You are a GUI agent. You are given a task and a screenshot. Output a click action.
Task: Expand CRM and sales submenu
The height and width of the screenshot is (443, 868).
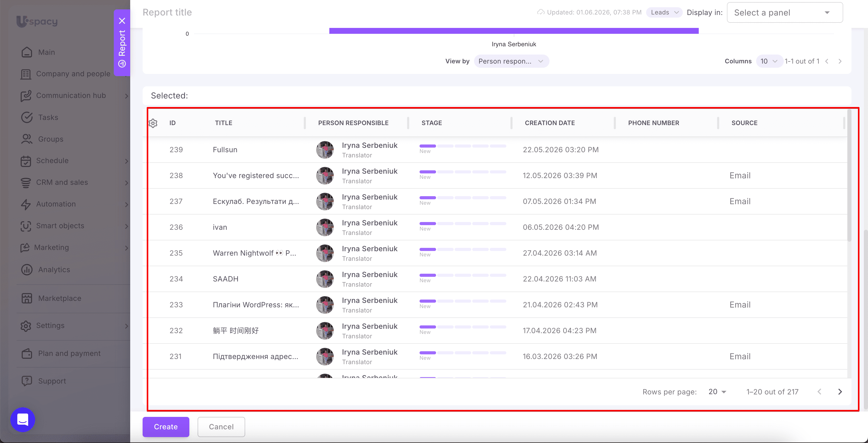tap(126, 183)
